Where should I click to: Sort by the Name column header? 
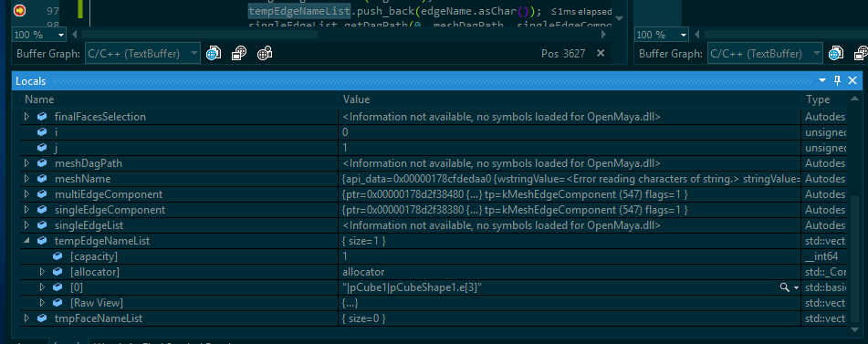pyautogui.click(x=180, y=99)
